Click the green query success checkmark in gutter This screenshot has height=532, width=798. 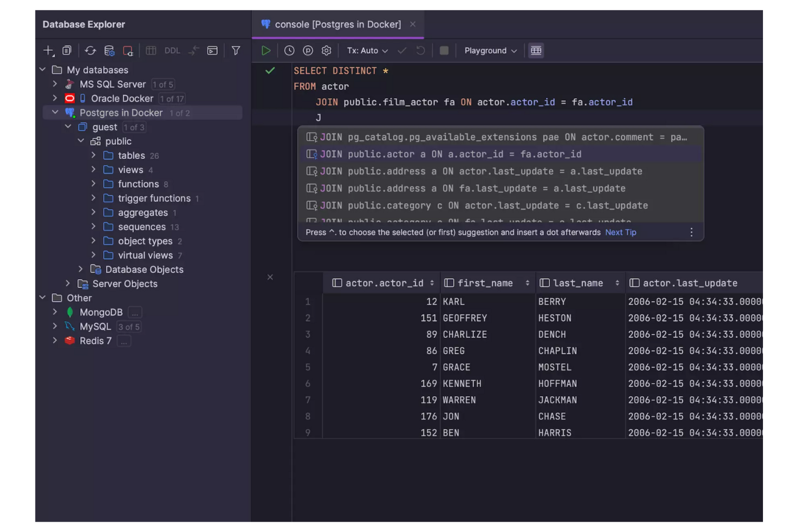tap(270, 71)
